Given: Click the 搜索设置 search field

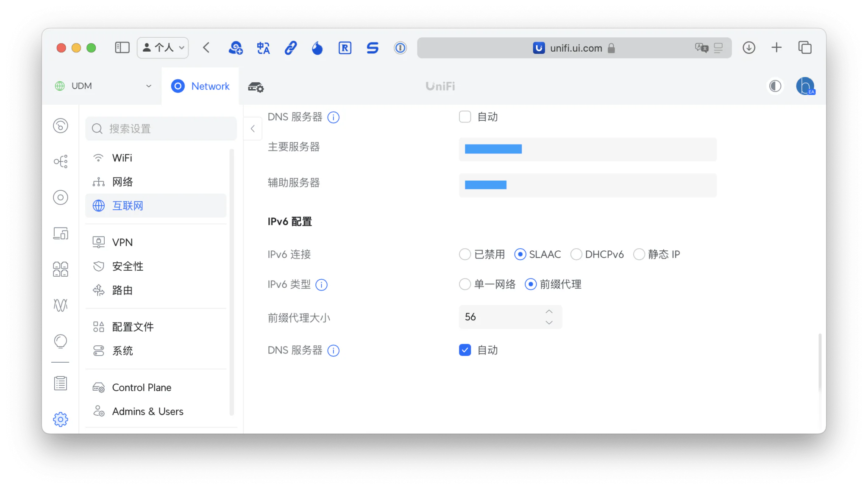Looking at the screenshot, I should (x=161, y=129).
